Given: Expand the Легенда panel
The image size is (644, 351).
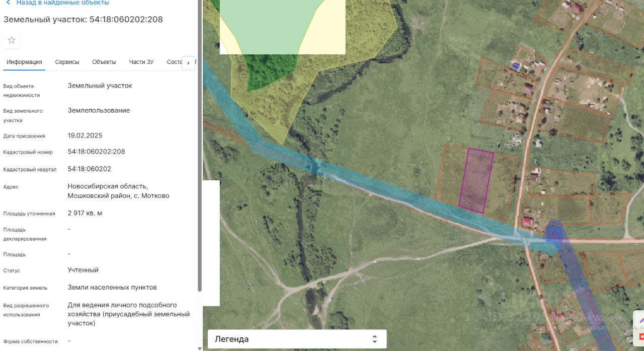Looking at the screenshot, I should (297, 339).
